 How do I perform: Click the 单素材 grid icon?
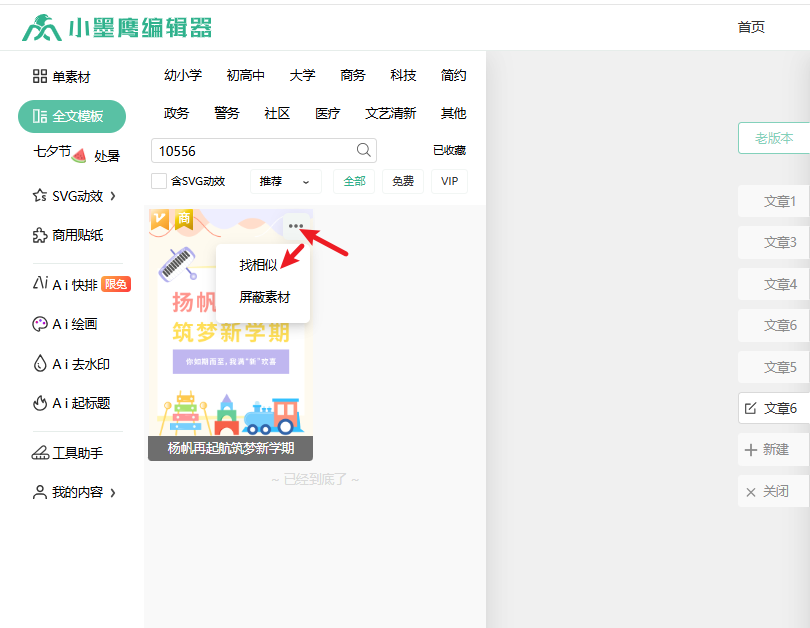point(40,77)
